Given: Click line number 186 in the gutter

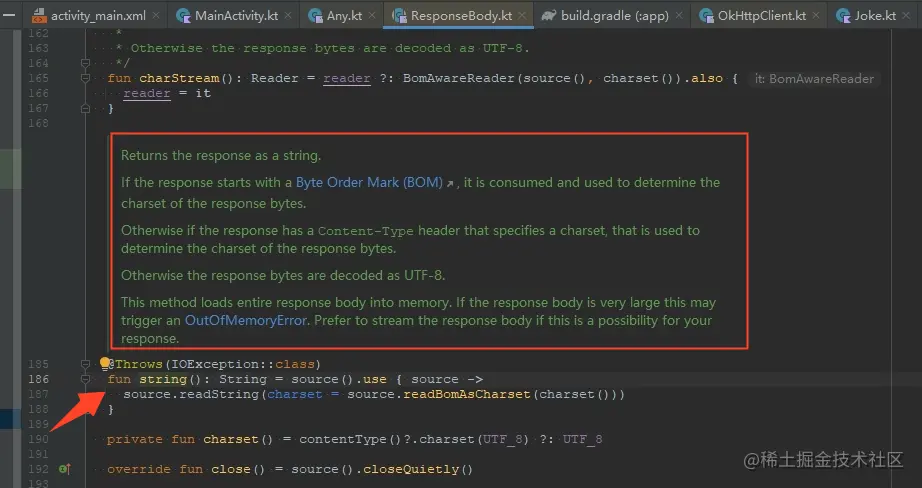Looking at the screenshot, I should (38, 379).
